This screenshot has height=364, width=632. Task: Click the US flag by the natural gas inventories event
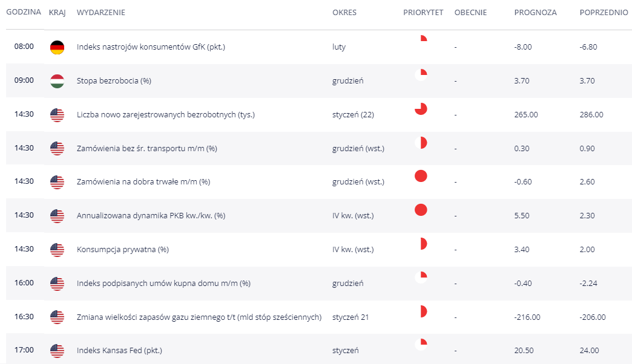click(57, 317)
